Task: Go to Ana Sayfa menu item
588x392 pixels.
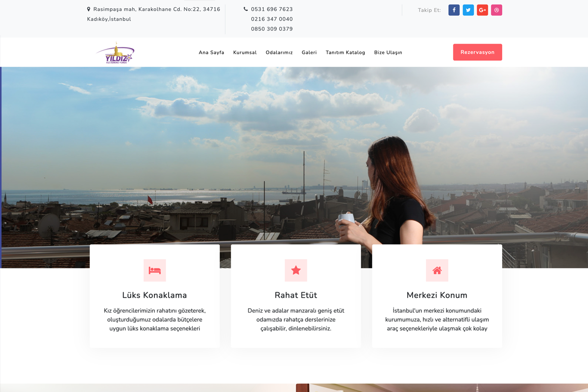Action: [211, 52]
